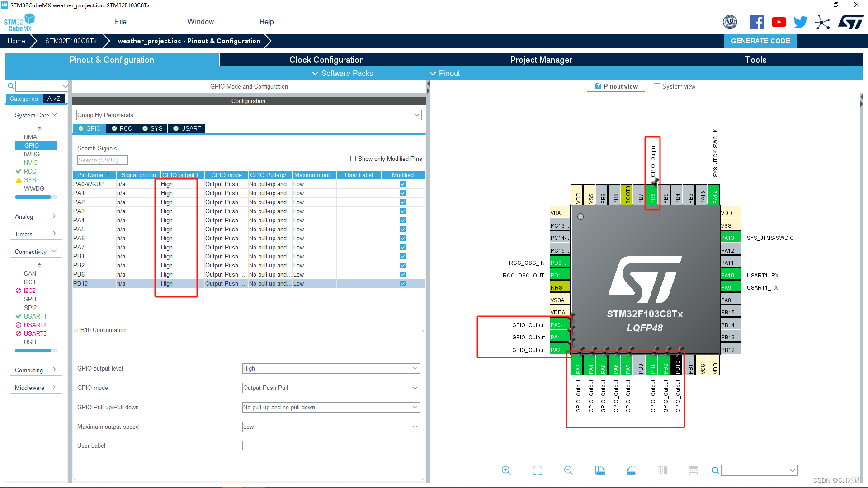The width and height of the screenshot is (868, 488).
Task: Click the peripheral search magnifier icon
Action: (11, 86)
